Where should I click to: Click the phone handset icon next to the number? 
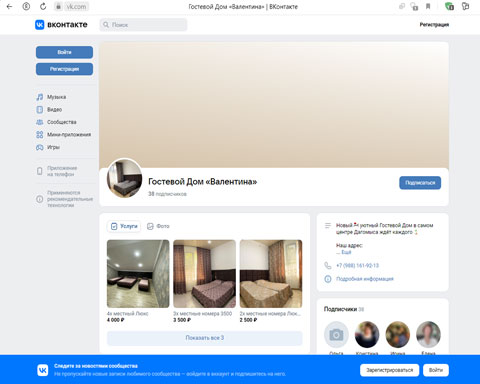coord(328,265)
